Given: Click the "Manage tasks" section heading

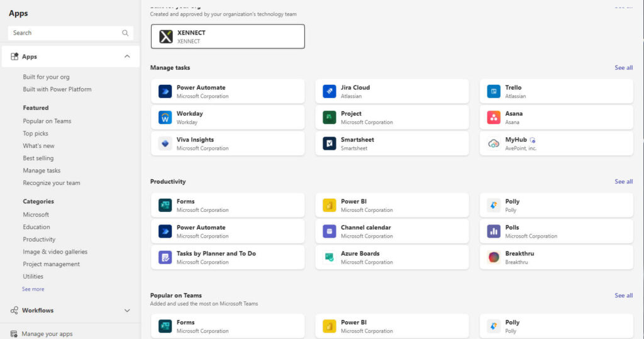Looking at the screenshot, I should (170, 68).
